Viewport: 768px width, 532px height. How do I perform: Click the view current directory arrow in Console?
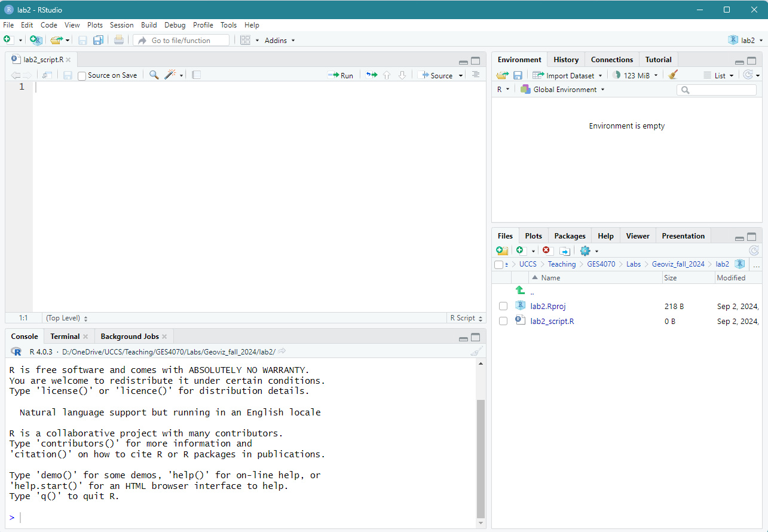[282, 351]
